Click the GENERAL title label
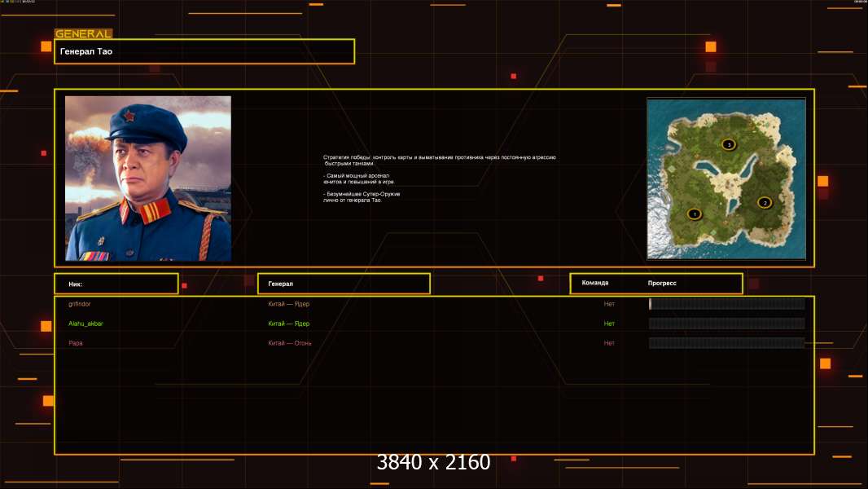868x489 pixels. coord(83,33)
